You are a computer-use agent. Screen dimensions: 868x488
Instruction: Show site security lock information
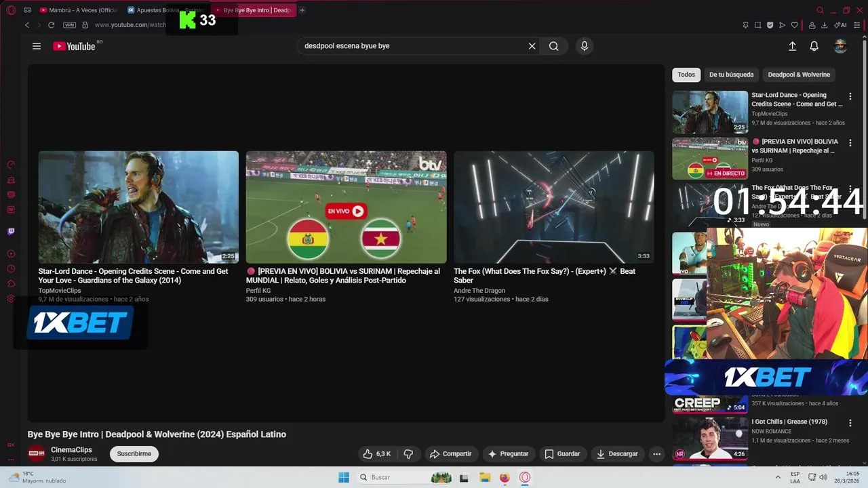coord(85,25)
